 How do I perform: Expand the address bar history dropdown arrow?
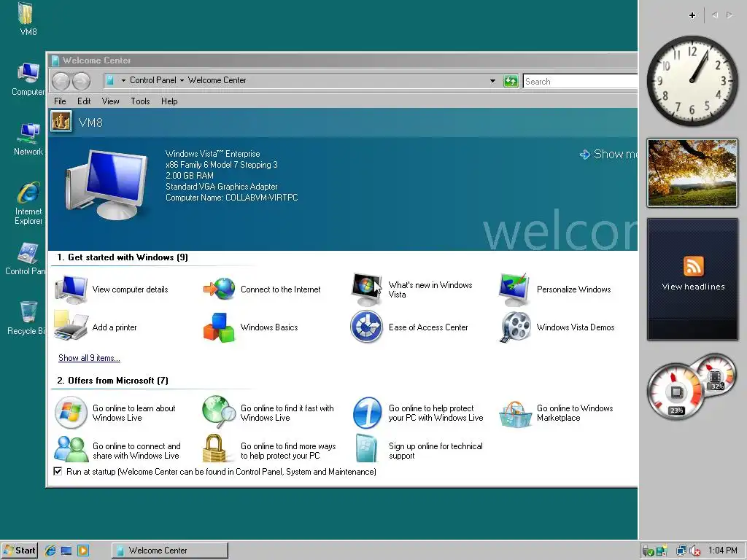[492, 81]
